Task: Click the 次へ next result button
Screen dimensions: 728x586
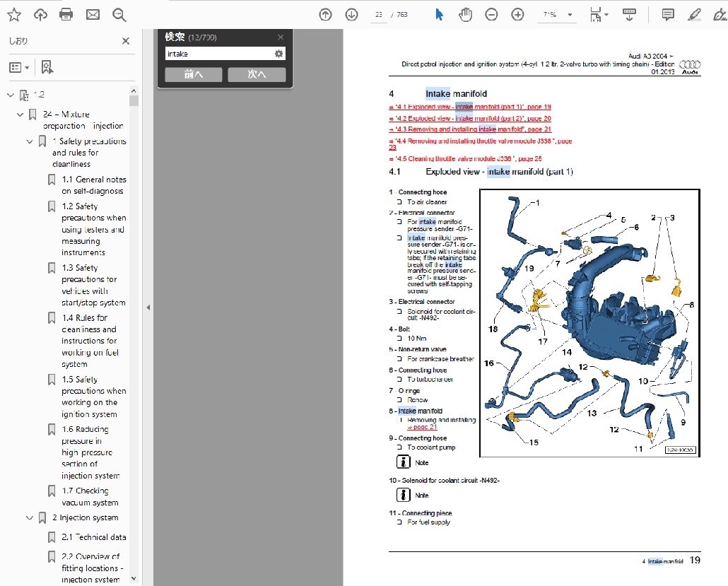Action: (257, 74)
